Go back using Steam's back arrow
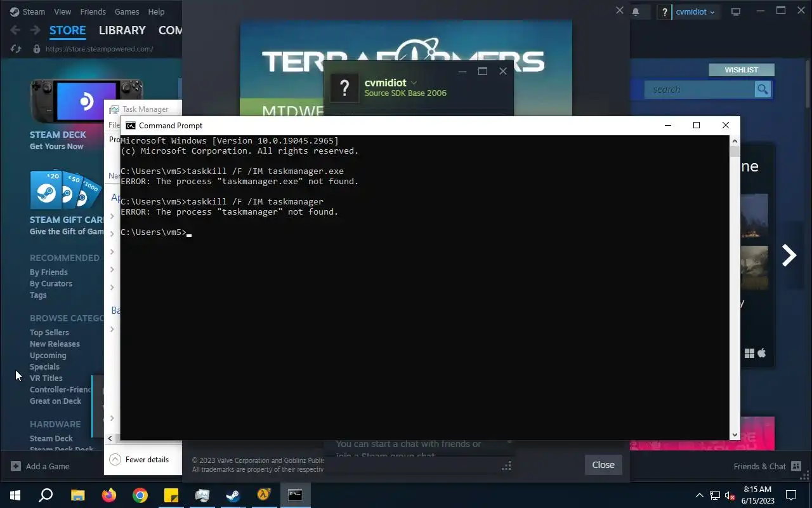The image size is (812, 508). (x=16, y=30)
